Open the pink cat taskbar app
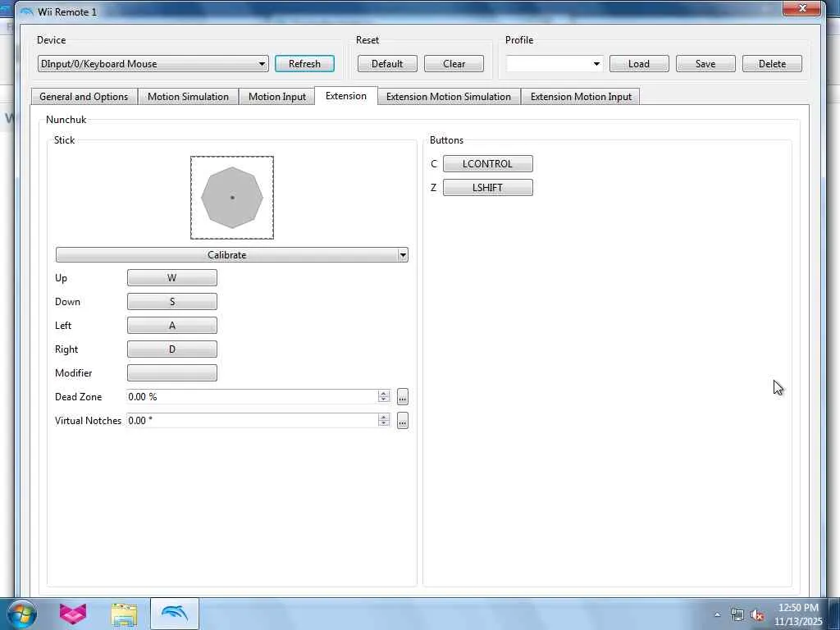Viewport: 840px width, 630px height. pos(73,614)
